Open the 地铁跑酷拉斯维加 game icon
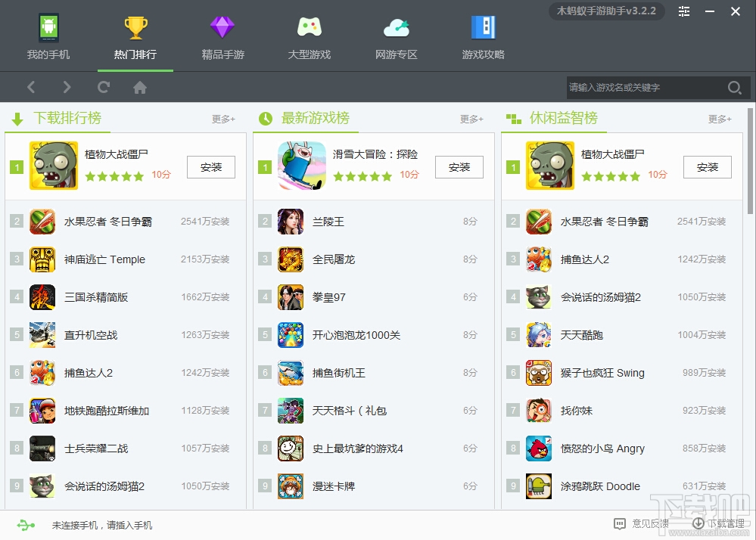 coord(42,411)
